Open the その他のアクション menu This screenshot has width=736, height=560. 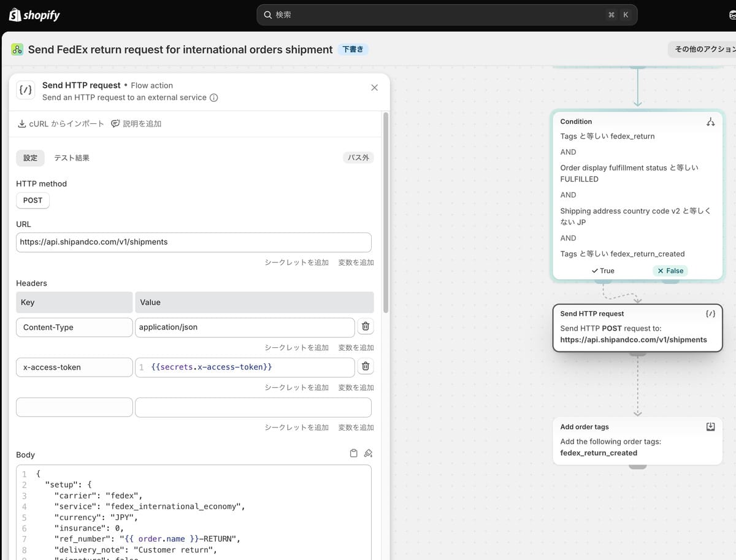pos(703,50)
